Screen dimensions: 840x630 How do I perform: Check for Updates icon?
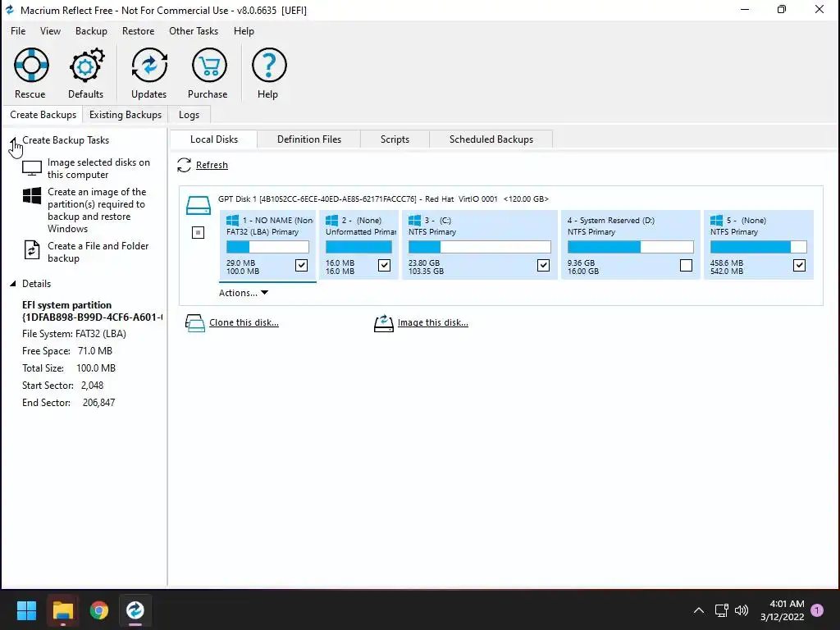tap(149, 66)
